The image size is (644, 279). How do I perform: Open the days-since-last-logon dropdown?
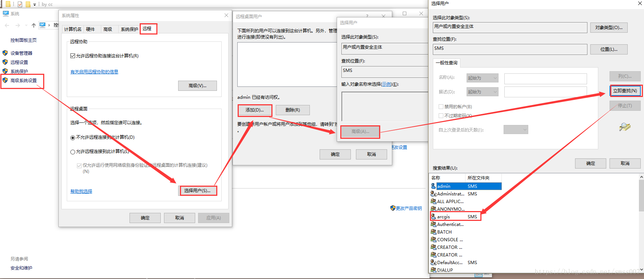click(x=516, y=129)
